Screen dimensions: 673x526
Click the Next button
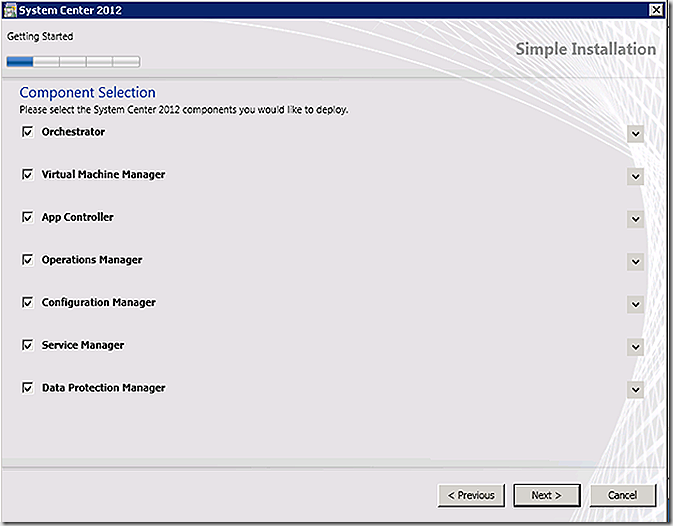(547, 496)
